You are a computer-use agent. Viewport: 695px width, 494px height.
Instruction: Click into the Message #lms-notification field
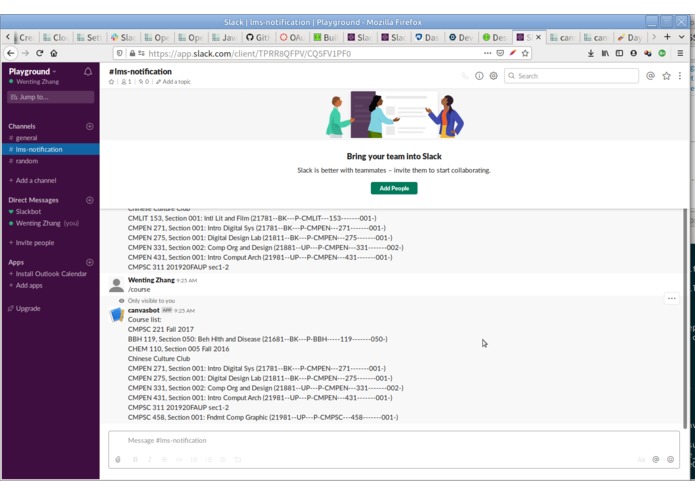point(394,440)
